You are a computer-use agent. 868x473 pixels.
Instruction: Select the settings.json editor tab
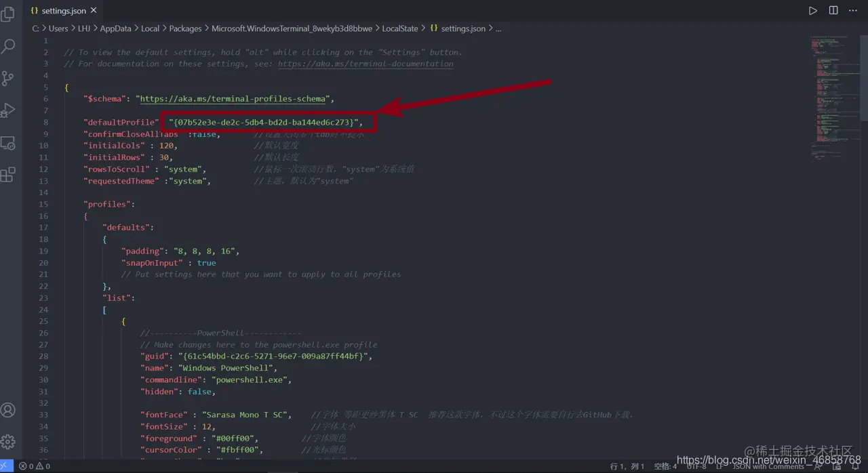click(x=64, y=11)
